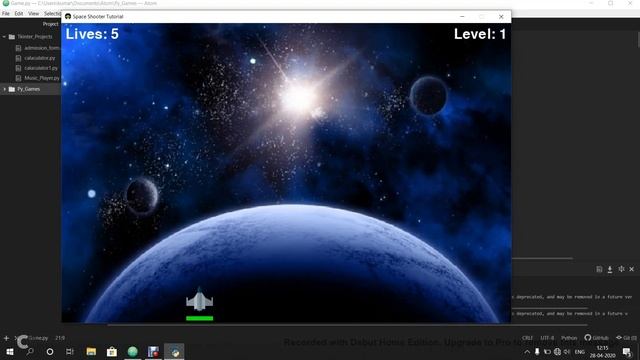Open calculator1.py in the project tree
The height and width of the screenshot is (360, 640).
[37, 68]
